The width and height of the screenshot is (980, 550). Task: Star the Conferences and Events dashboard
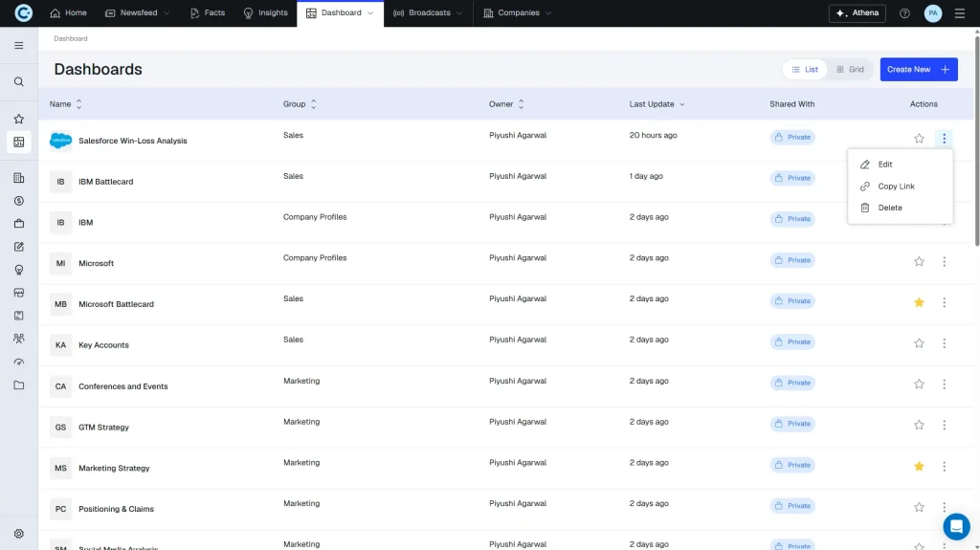pos(919,384)
